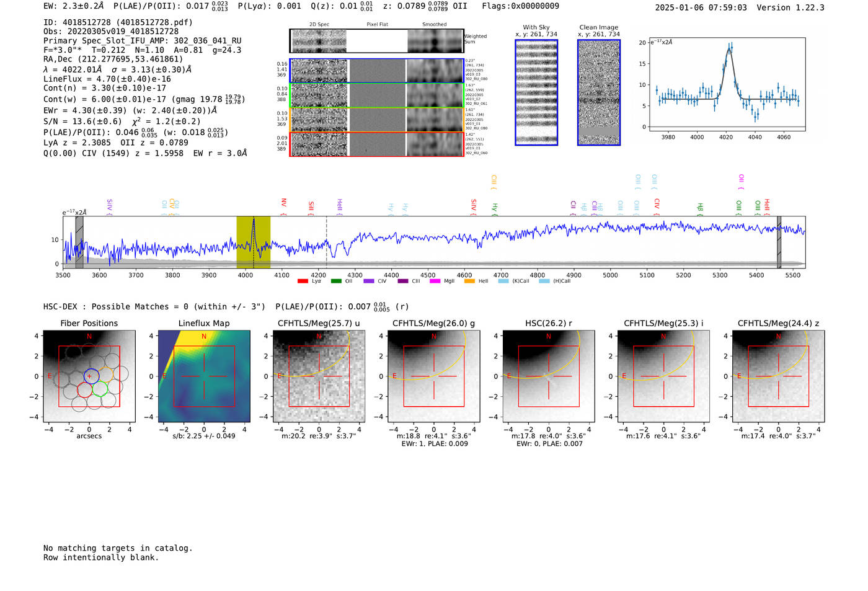
Task: Click the 2D Spec column header
Action: point(319,25)
